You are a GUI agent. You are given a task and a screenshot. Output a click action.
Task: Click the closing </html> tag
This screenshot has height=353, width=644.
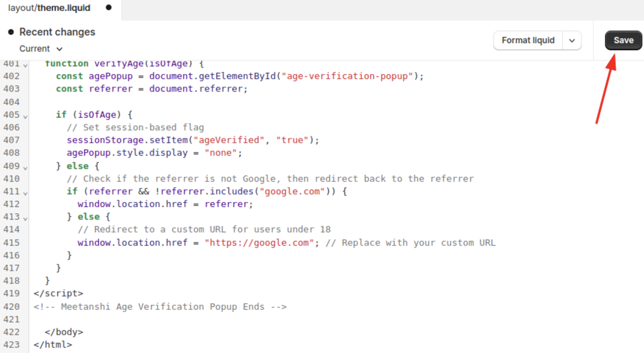coord(53,345)
